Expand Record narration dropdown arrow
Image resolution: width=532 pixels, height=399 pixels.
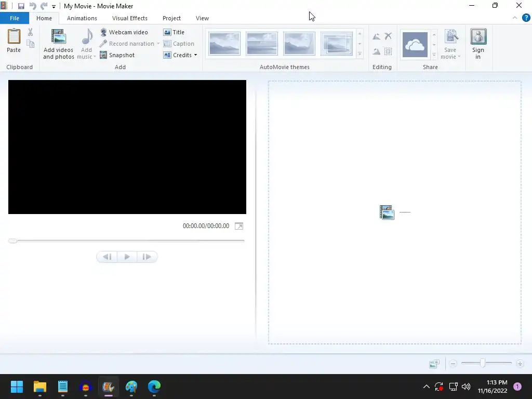pyautogui.click(x=158, y=44)
